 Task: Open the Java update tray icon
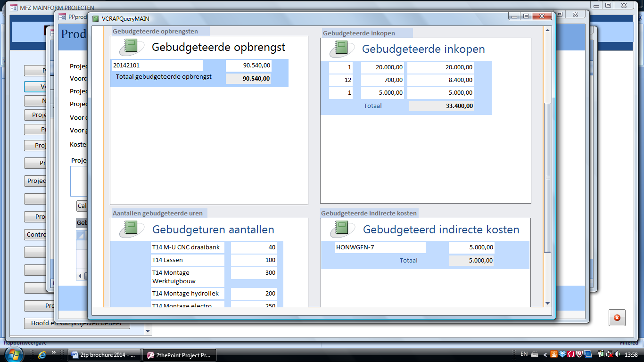click(554, 354)
